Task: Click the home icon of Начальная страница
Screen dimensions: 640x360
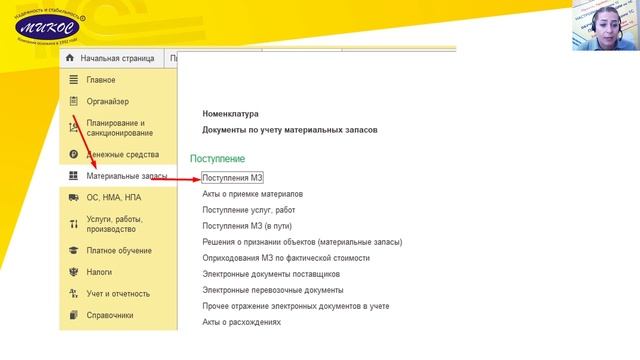Action: point(70,58)
